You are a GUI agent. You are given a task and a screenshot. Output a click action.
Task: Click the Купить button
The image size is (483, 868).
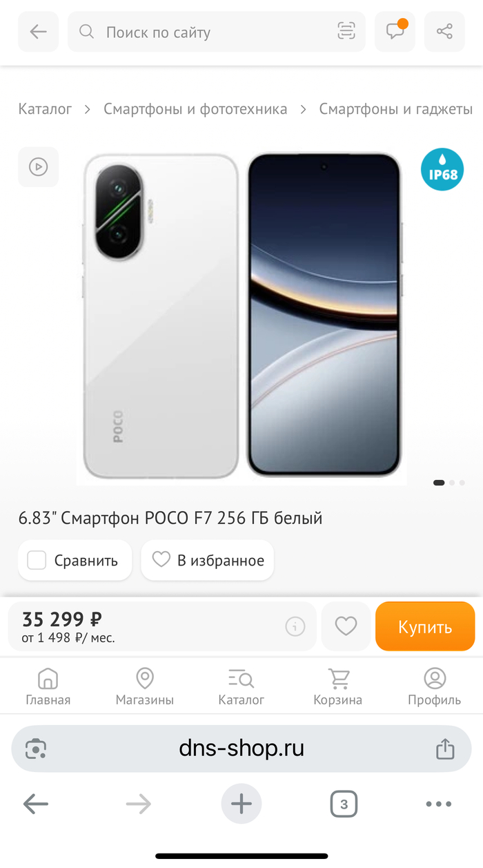tap(425, 626)
